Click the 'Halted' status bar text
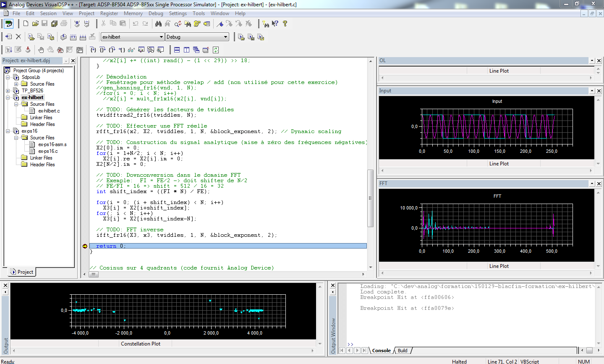Screen dimensions: 604x364 [459, 361]
